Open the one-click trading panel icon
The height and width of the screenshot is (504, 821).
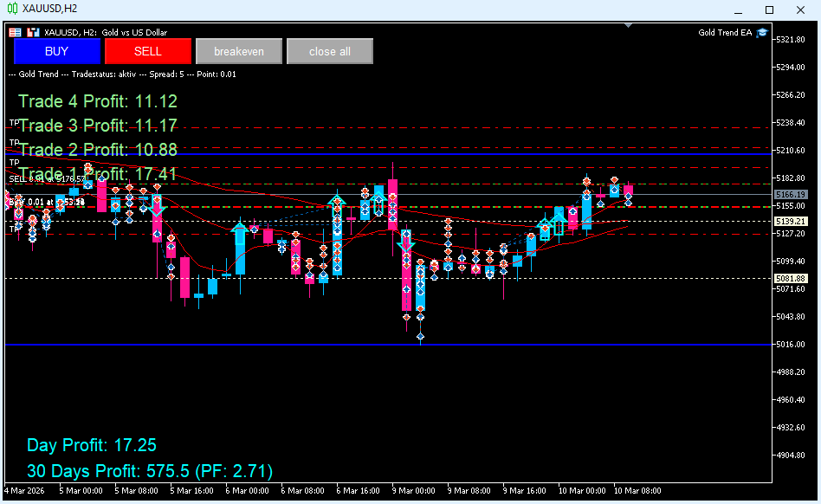(16, 32)
